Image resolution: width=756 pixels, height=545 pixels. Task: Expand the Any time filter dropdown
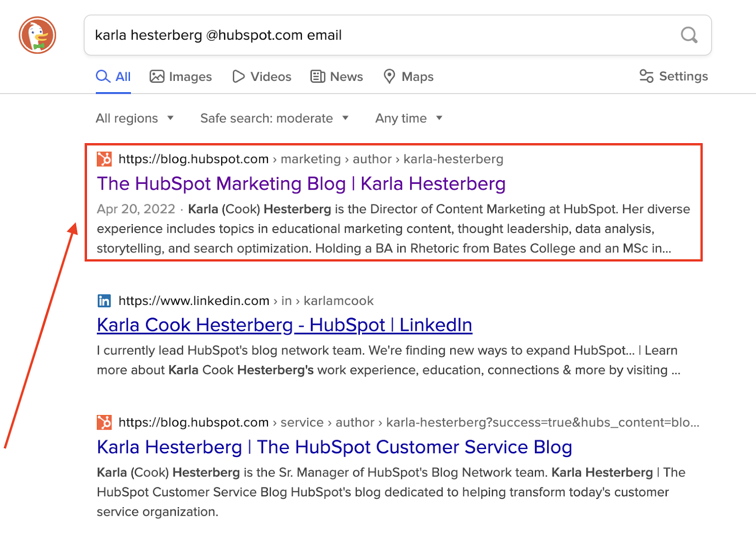point(409,118)
